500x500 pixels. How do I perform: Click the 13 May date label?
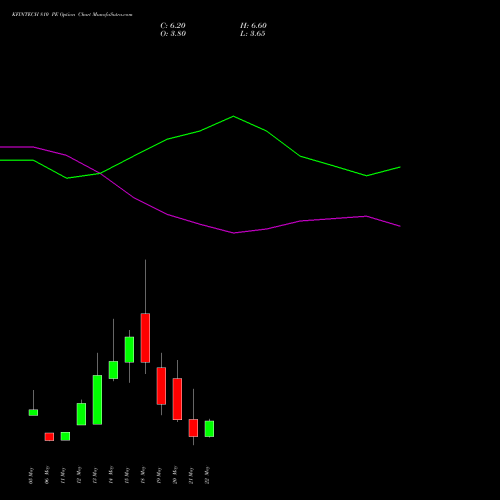click(x=95, y=476)
